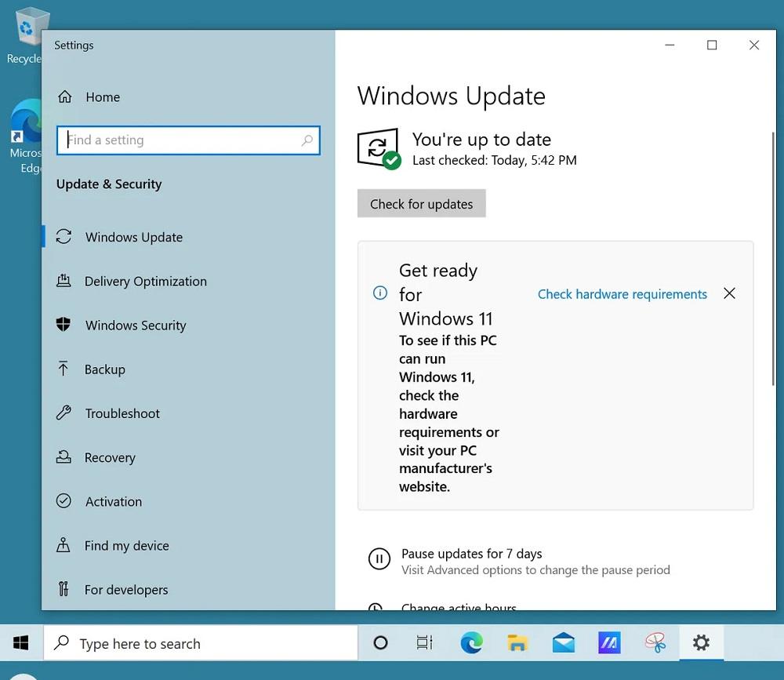Open File Explorer from the taskbar
The height and width of the screenshot is (680, 784).
[517, 643]
